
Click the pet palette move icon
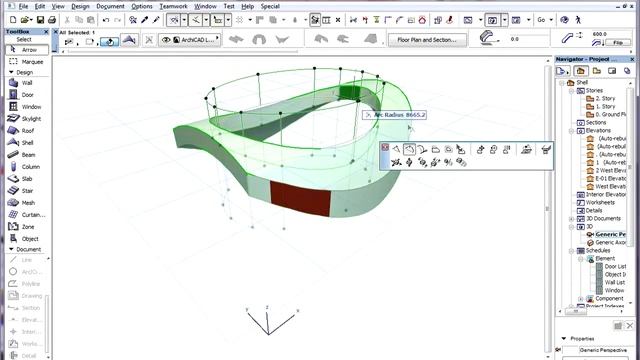(396, 162)
